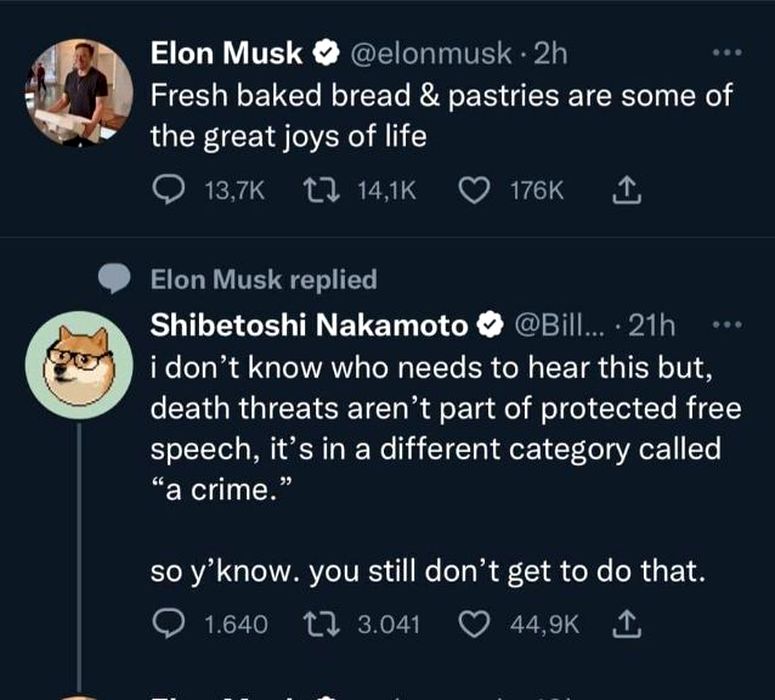The image size is (775, 700).
Task: Click the Shibetoshi Nakamoto display name
Action: pyautogui.click(x=308, y=325)
